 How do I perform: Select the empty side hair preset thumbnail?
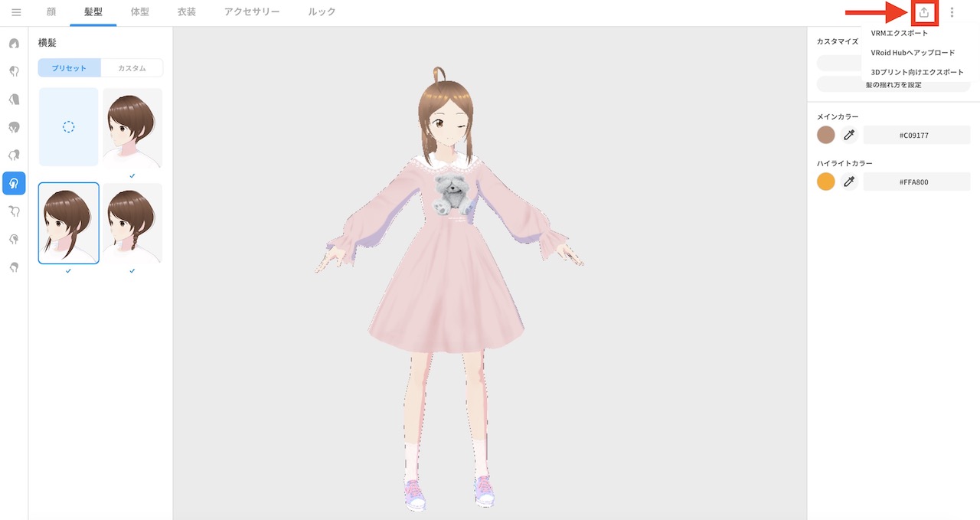[68, 127]
